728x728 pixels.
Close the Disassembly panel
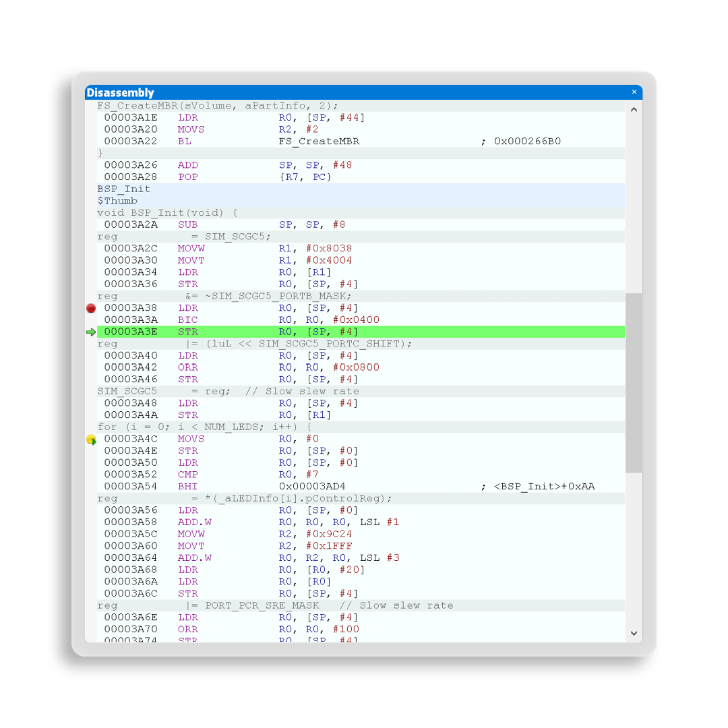[x=634, y=92]
